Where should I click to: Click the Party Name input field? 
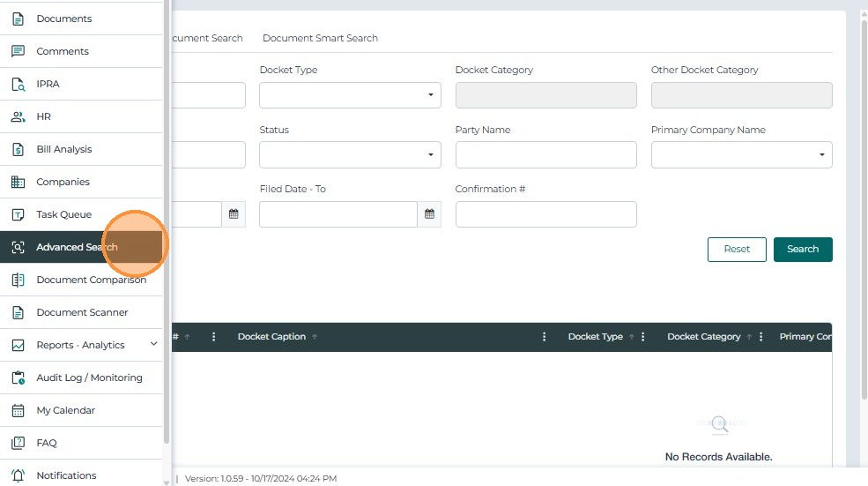tap(545, 154)
